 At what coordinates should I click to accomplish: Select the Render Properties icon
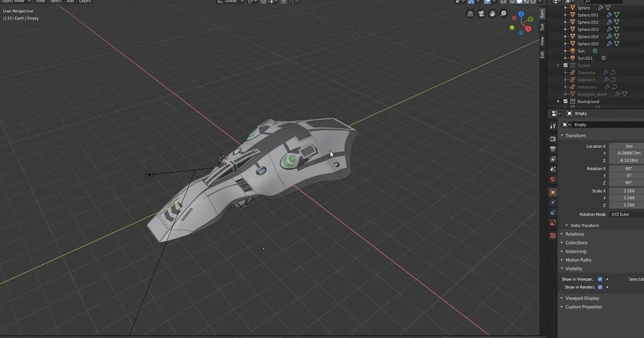point(552,138)
